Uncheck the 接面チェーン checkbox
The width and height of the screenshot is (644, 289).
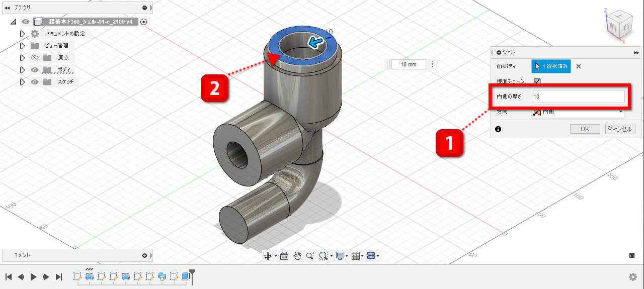pyautogui.click(x=537, y=81)
